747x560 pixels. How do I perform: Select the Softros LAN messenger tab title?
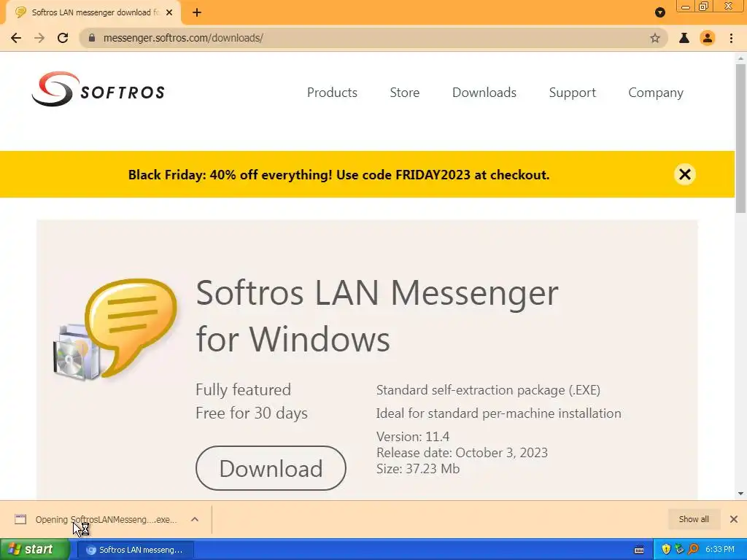[96, 13]
